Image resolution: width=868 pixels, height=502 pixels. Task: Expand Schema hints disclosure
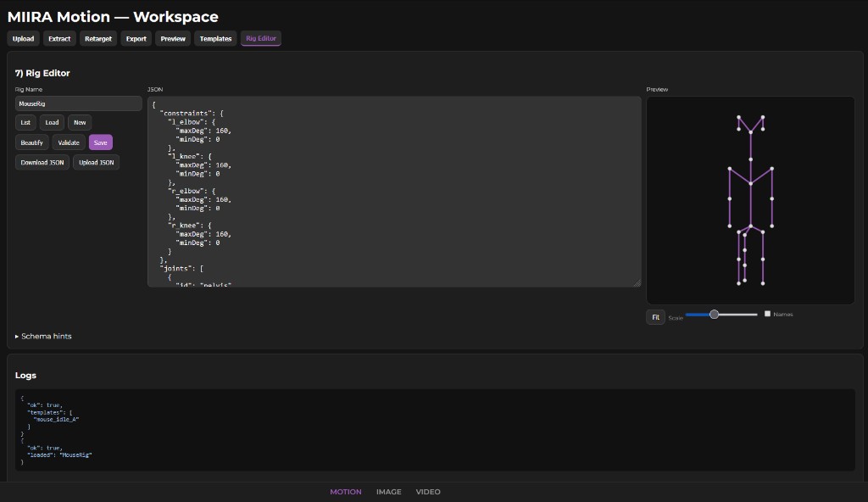tap(43, 337)
